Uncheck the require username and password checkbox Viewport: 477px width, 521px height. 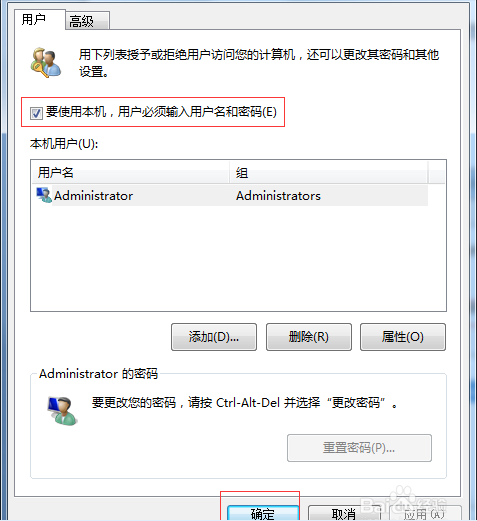pyautogui.click(x=36, y=113)
